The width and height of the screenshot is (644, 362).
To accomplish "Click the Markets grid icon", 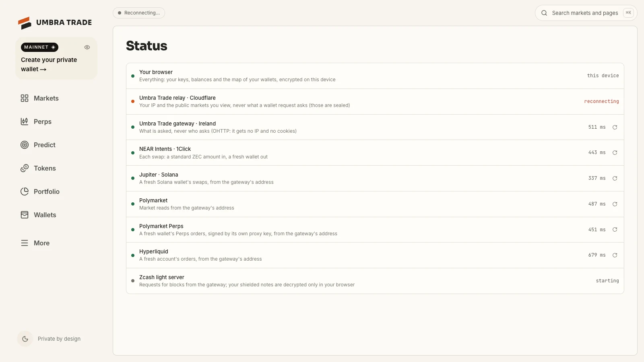I will (25, 98).
